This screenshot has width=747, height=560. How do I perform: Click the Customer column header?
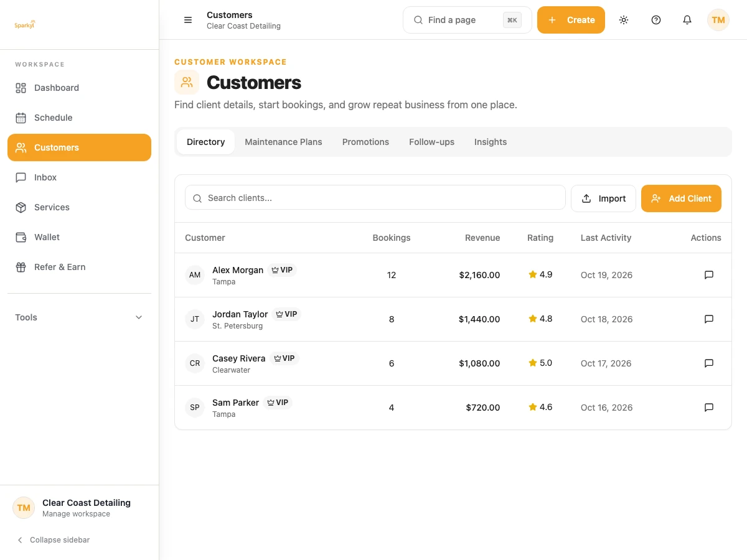pos(205,238)
